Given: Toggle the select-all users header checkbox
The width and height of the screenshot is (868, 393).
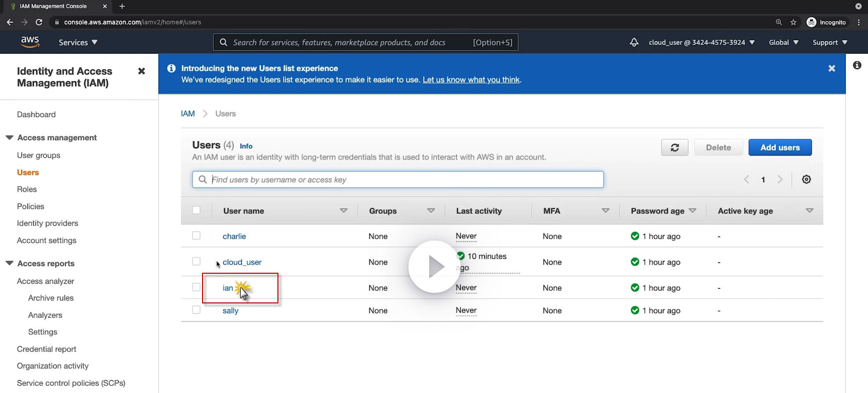Looking at the screenshot, I should (197, 210).
